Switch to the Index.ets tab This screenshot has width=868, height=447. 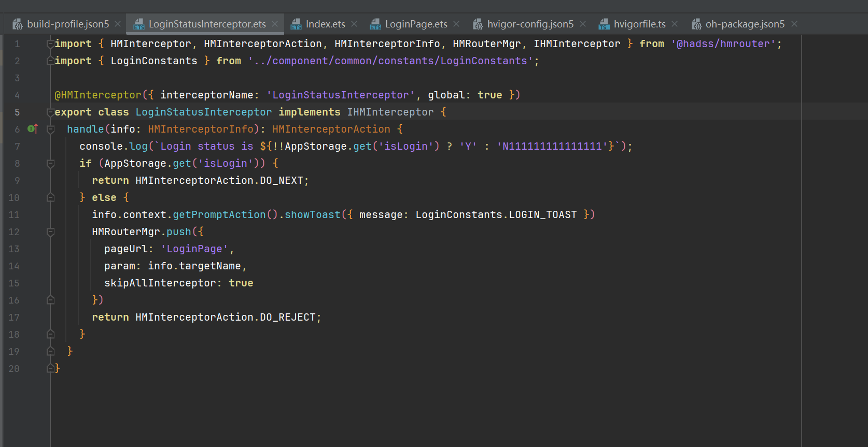(325, 24)
